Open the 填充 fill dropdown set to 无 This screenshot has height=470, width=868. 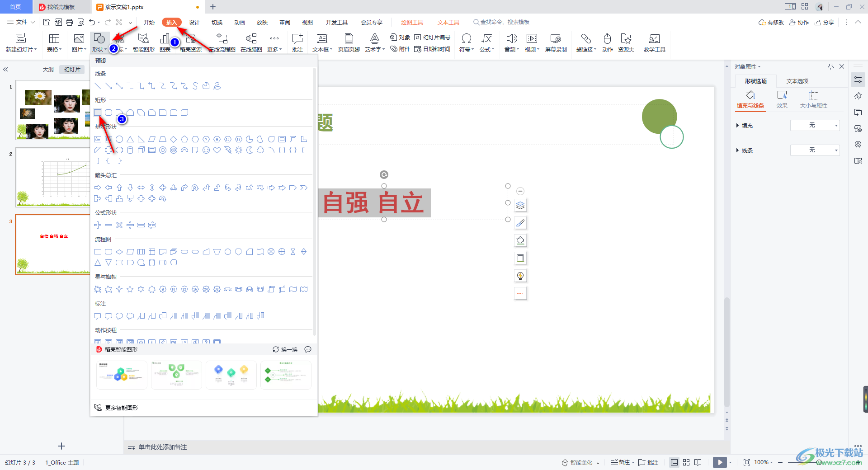[815, 125]
